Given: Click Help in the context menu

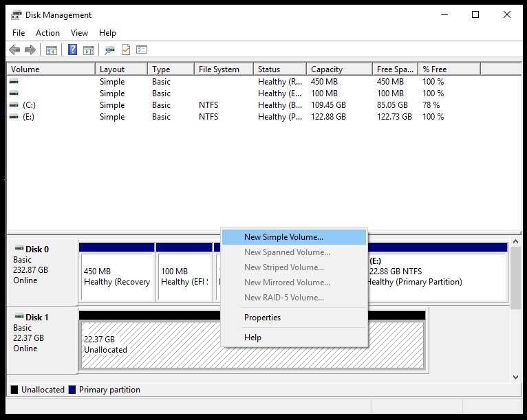Looking at the screenshot, I should pyautogui.click(x=252, y=338).
